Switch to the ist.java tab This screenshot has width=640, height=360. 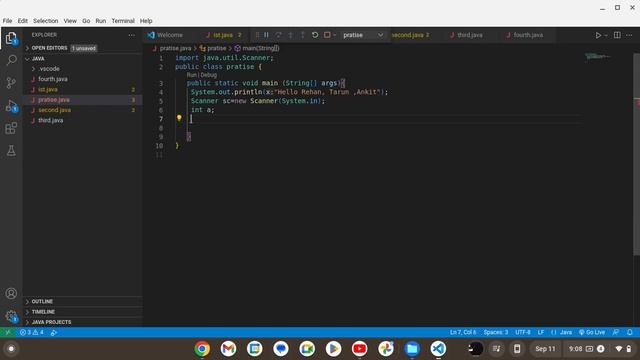[224, 35]
